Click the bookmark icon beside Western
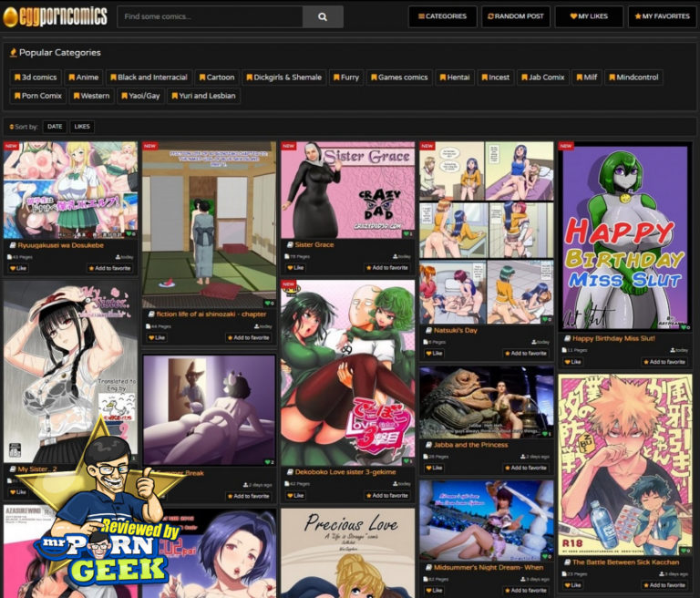Viewport: 700px width, 598px height. (x=76, y=96)
